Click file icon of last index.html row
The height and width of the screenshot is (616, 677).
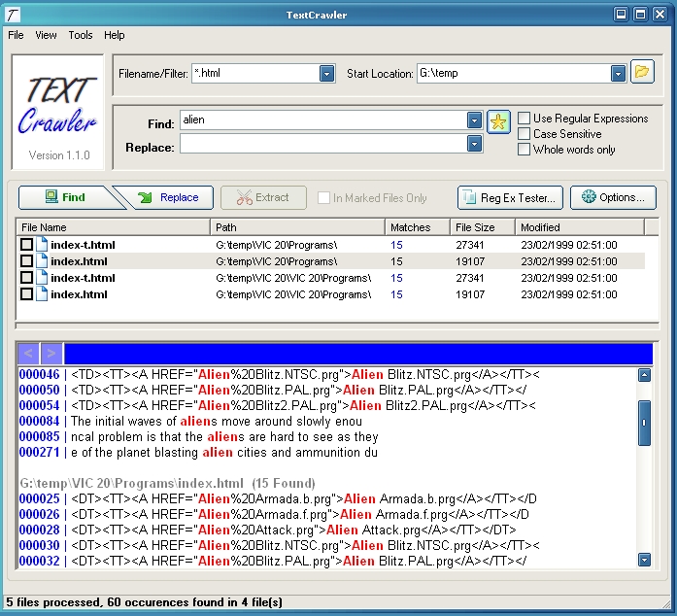click(42, 294)
